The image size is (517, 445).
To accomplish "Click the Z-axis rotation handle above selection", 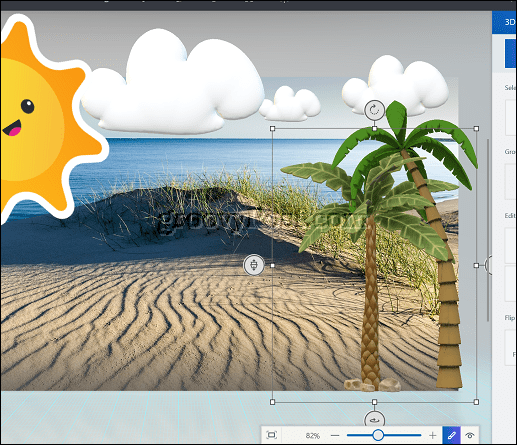I will (374, 110).
